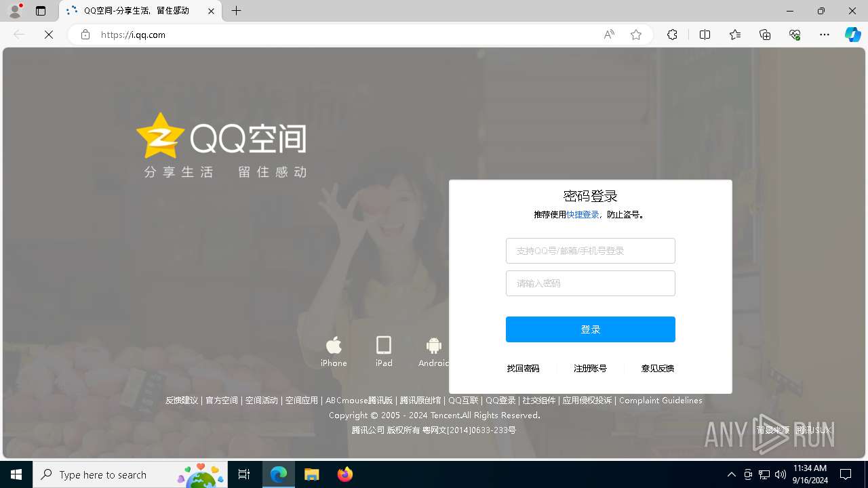Screen dimensions: 868x488
Task: Open 空间活动 footer link
Action: 262,401
